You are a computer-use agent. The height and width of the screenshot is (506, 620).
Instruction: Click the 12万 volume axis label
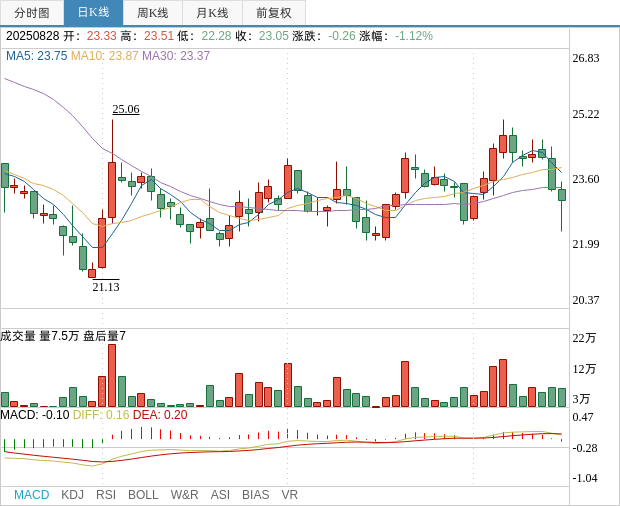584,369
